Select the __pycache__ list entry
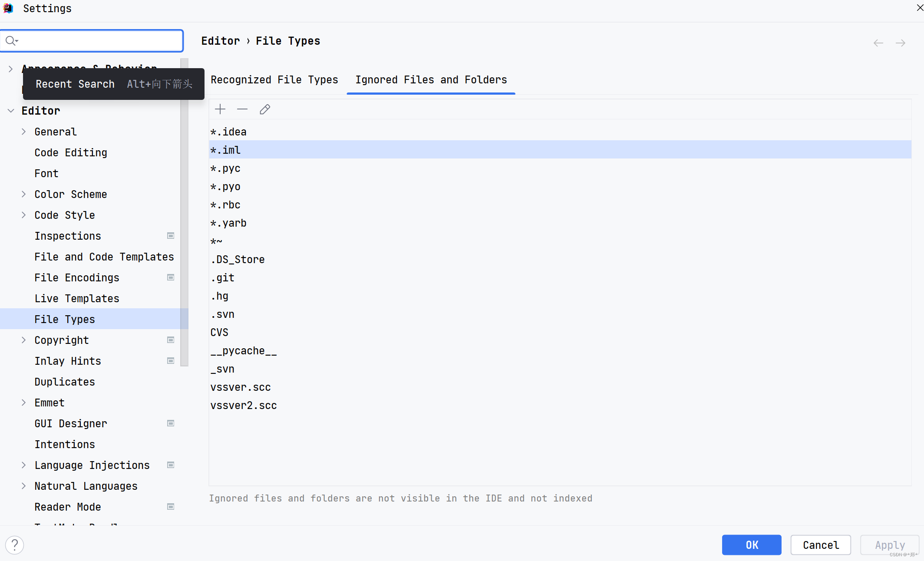Viewport: 924px width, 561px height. tap(244, 351)
